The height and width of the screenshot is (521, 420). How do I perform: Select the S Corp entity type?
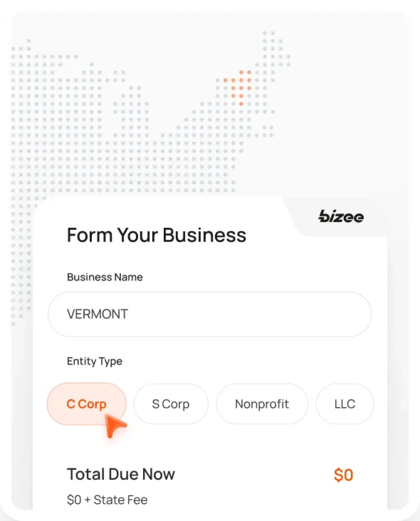[x=170, y=404]
